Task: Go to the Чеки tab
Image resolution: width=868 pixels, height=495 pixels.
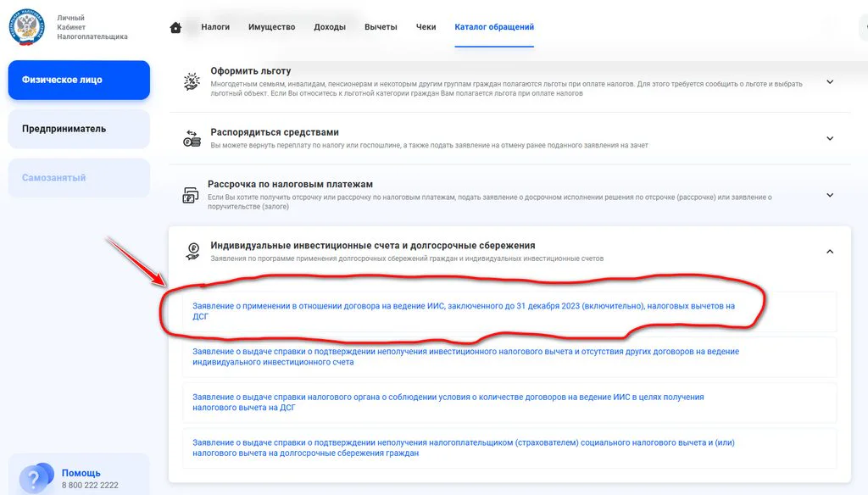Action: [x=426, y=26]
